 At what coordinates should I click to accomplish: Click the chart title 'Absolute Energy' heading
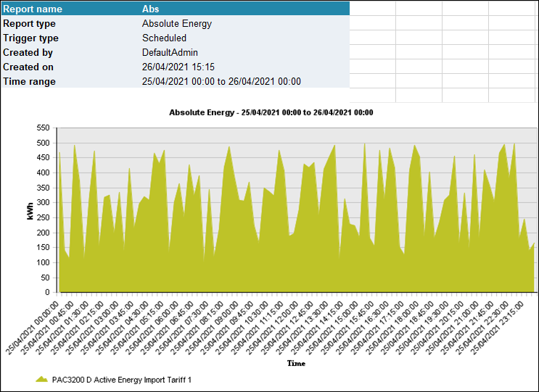271,113
